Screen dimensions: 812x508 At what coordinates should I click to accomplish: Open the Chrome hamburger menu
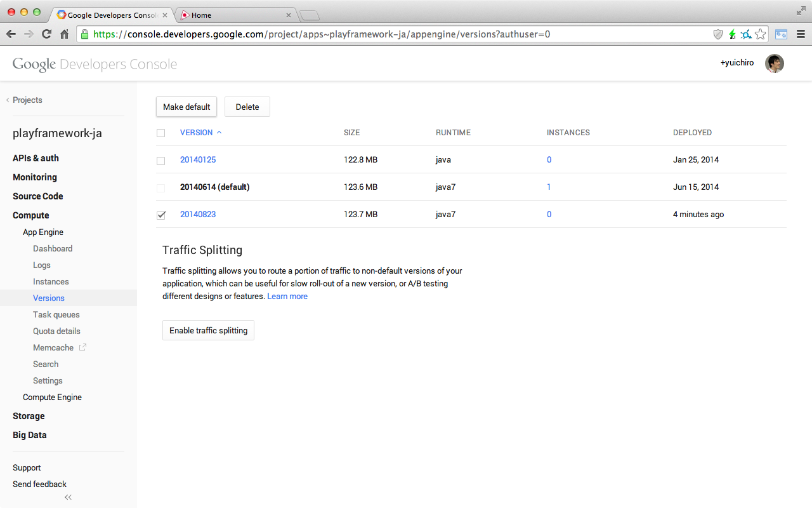(x=801, y=34)
